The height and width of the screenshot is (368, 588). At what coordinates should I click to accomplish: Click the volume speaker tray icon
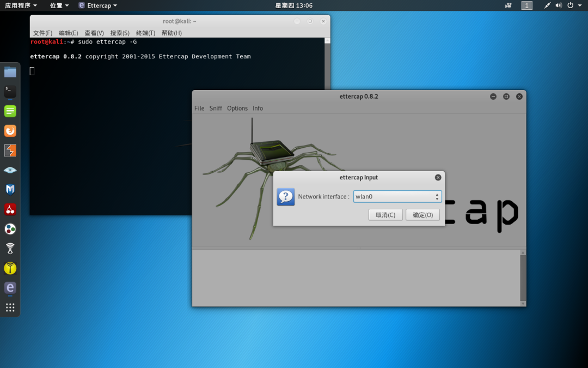pyautogui.click(x=559, y=5)
